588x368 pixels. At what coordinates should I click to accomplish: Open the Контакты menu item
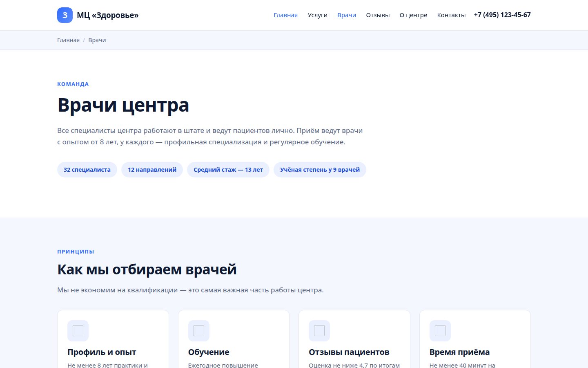coord(451,15)
